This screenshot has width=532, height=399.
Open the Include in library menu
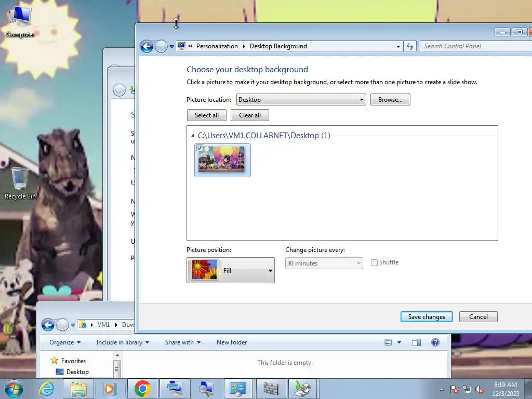point(123,342)
